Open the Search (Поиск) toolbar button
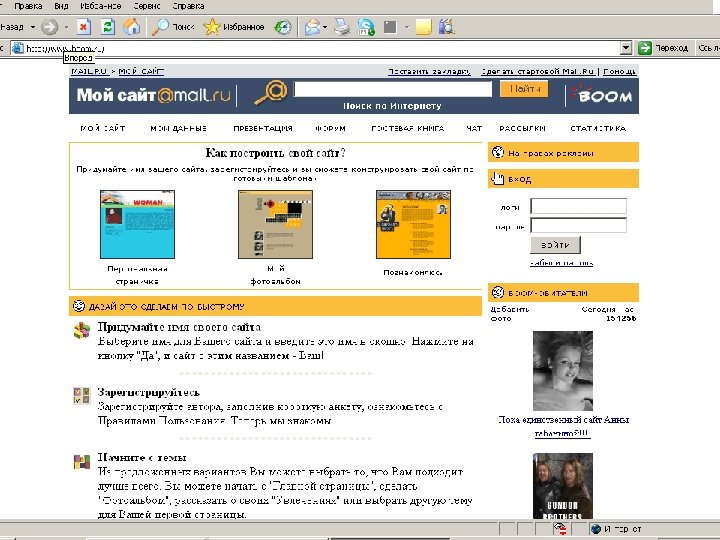Screen dimensions: 720x540 point(174,27)
